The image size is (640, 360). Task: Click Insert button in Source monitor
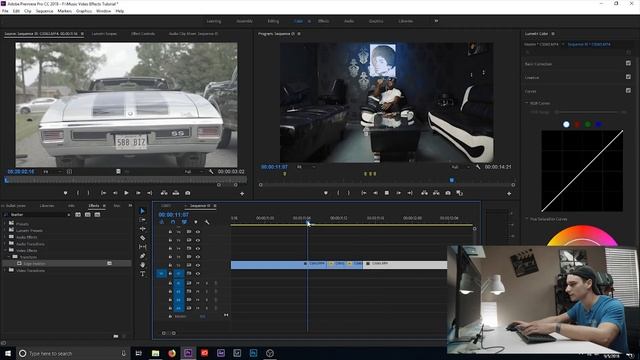coord(164,193)
